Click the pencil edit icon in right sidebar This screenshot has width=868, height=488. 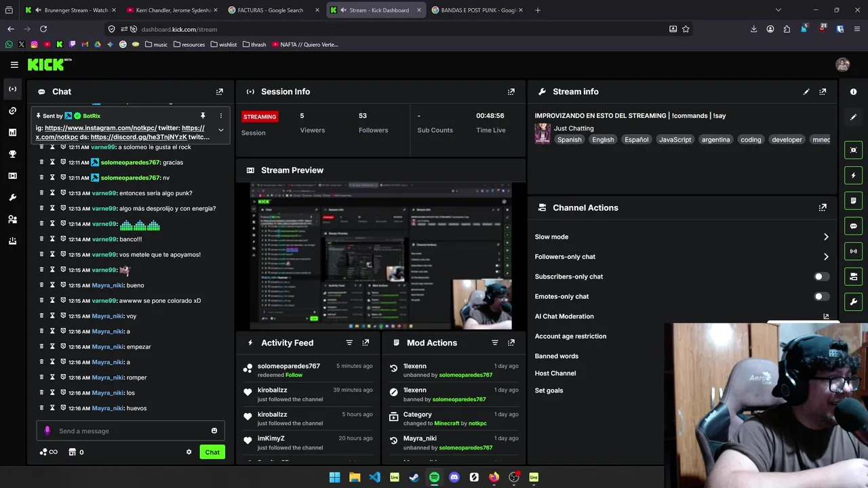click(854, 117)
